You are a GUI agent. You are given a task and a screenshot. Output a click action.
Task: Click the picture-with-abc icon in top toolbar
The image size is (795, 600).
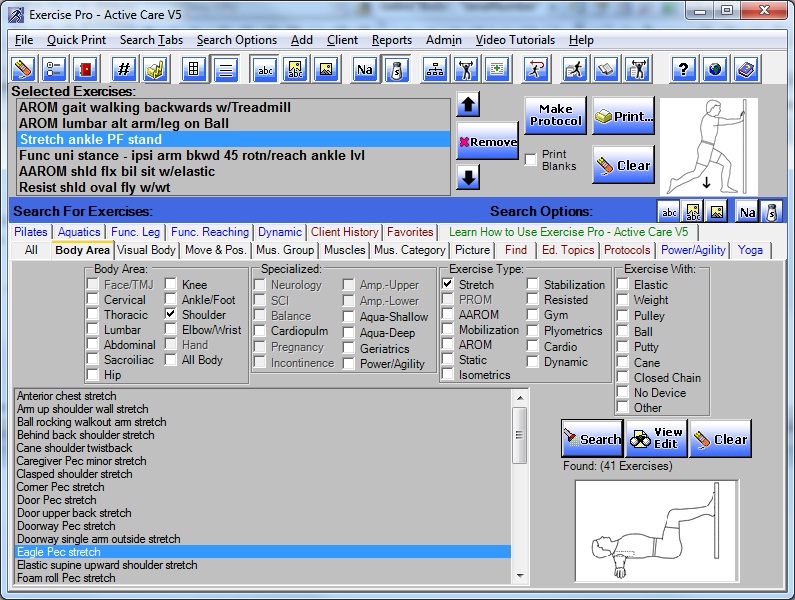pos(295,69)
